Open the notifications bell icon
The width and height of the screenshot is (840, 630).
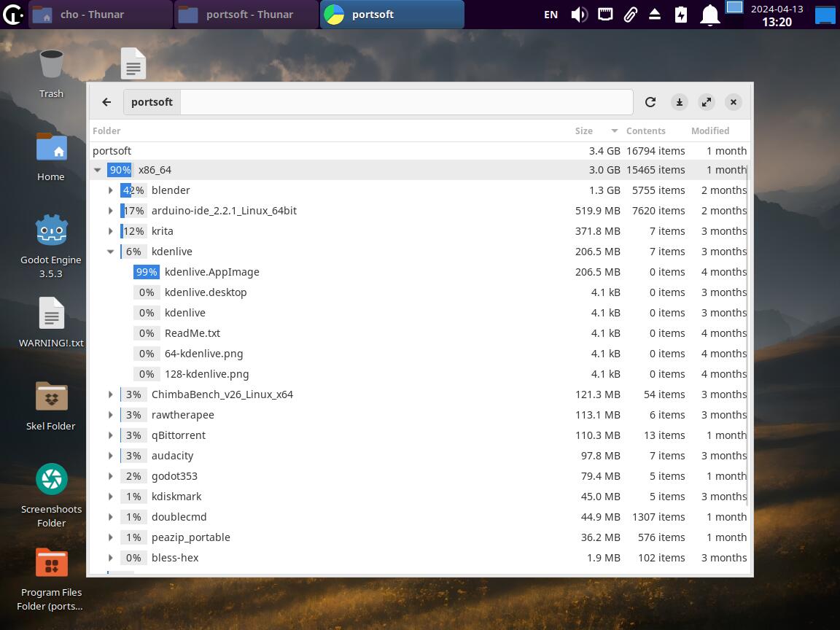(x=709, y=15)
